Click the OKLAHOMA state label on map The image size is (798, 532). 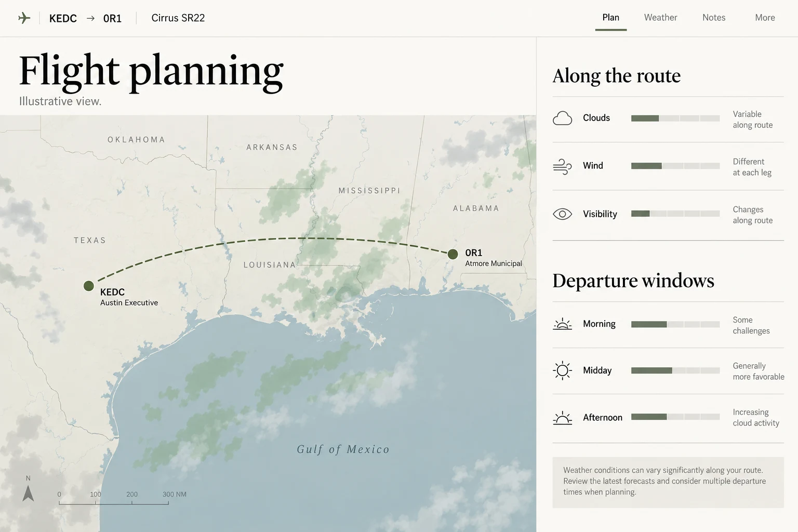click(x=136, y=140)
